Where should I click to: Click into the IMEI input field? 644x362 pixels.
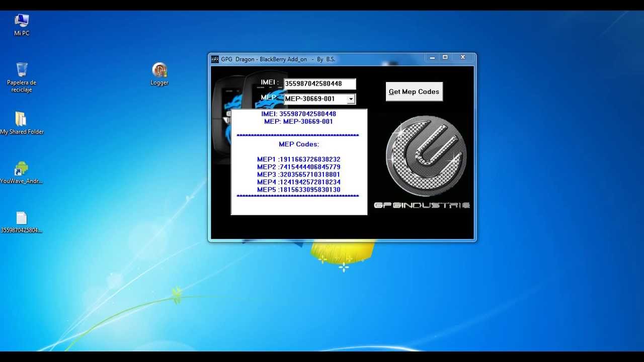320,84
